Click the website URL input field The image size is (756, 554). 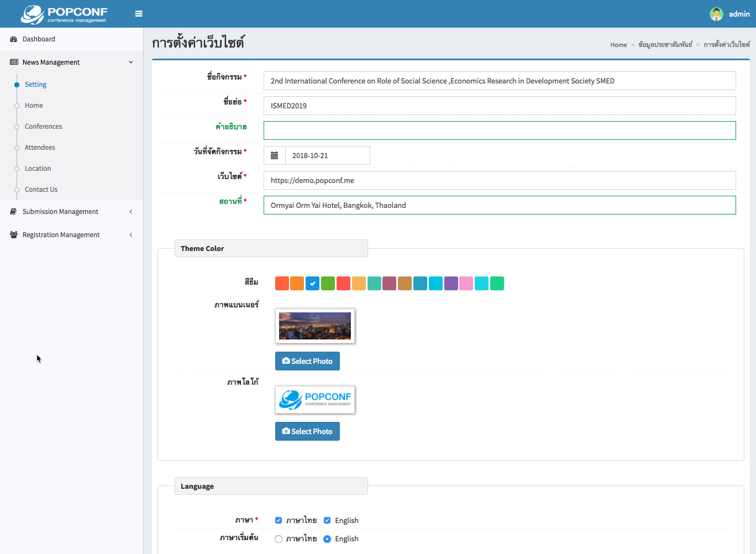500,180
